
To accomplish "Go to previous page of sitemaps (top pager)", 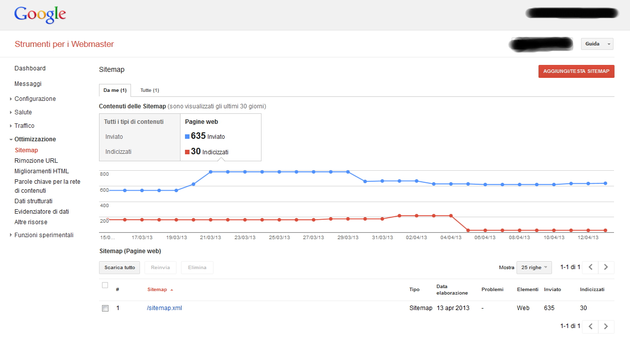I will click(590, 267).
